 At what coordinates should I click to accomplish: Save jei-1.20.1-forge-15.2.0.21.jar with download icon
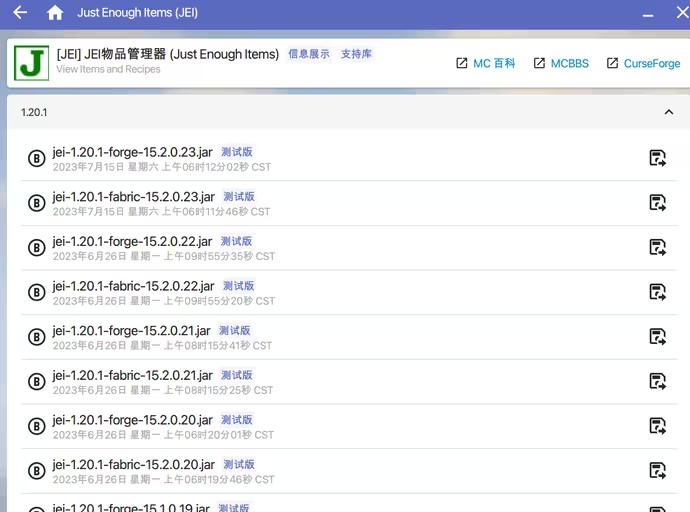coord(657,337)
